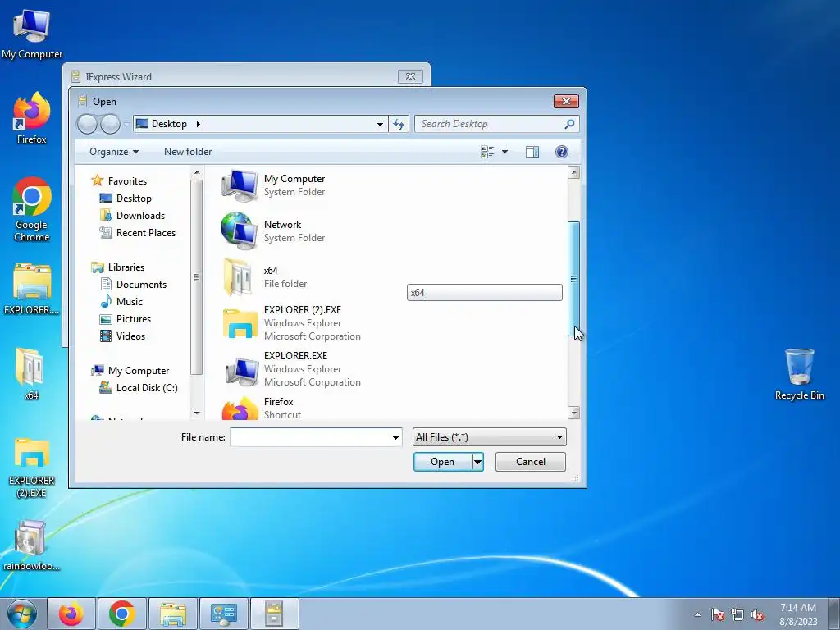Click Firefox in the taskbar

point(71,614)
